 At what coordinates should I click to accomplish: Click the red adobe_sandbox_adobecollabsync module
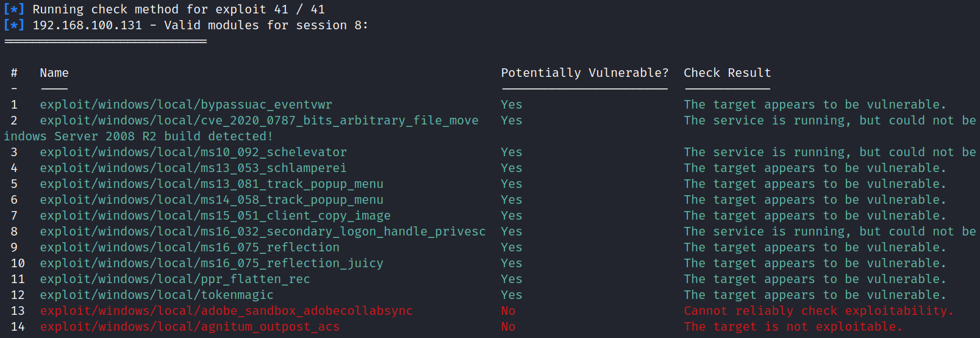[x=226, y=311]
